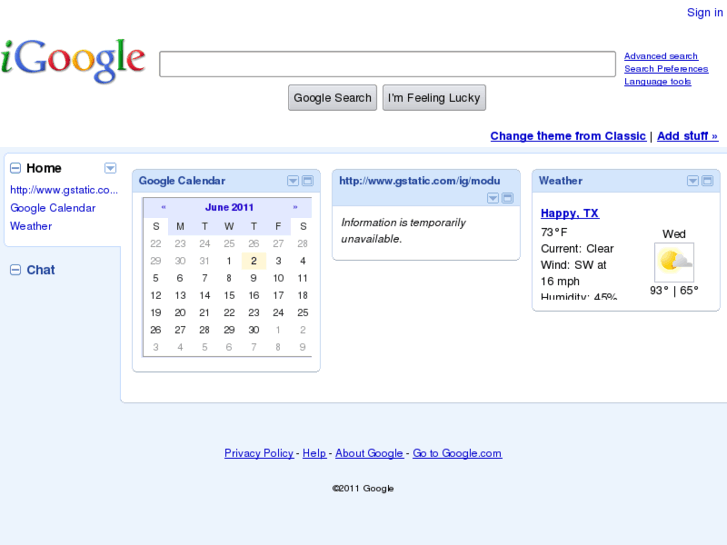Click June 2011 calendar month header

click(229, 207)
